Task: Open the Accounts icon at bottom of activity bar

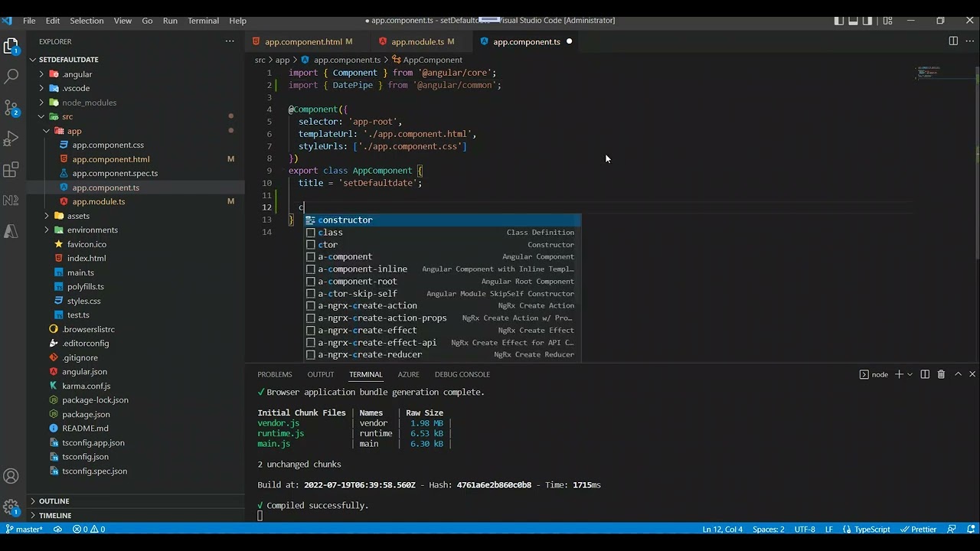Action: point(11,476)
